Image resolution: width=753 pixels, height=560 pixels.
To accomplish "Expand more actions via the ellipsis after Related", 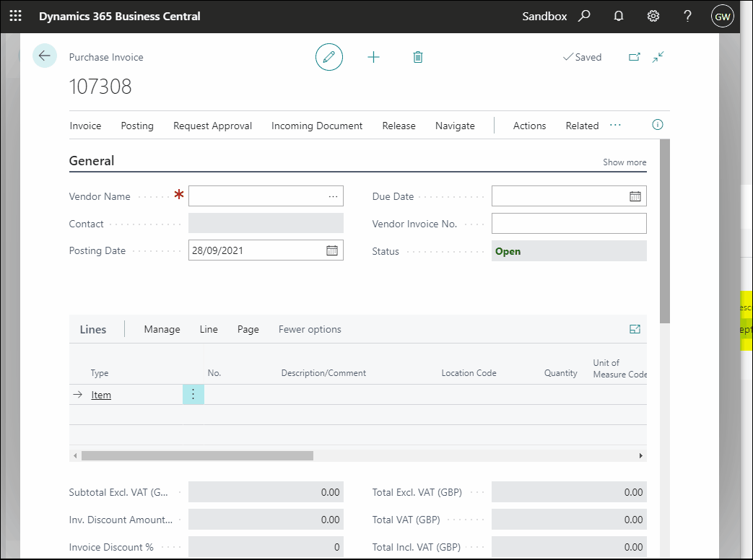I will (x=615, y=125).
